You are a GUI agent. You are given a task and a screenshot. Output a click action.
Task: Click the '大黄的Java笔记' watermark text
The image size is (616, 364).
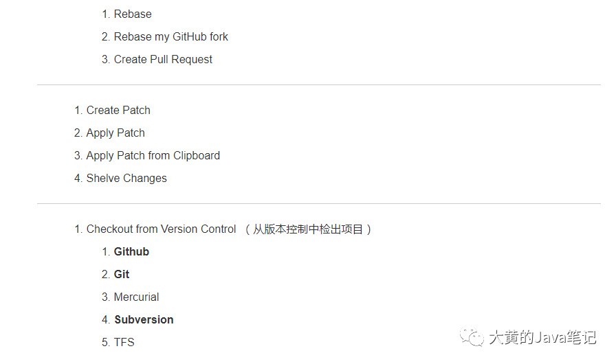[x=542, y=337]
